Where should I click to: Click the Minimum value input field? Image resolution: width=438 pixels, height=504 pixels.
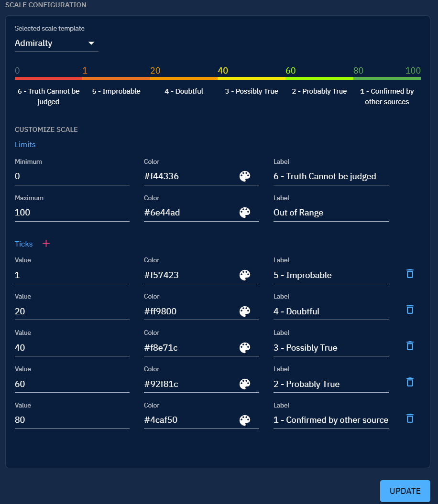coord(72,177)
